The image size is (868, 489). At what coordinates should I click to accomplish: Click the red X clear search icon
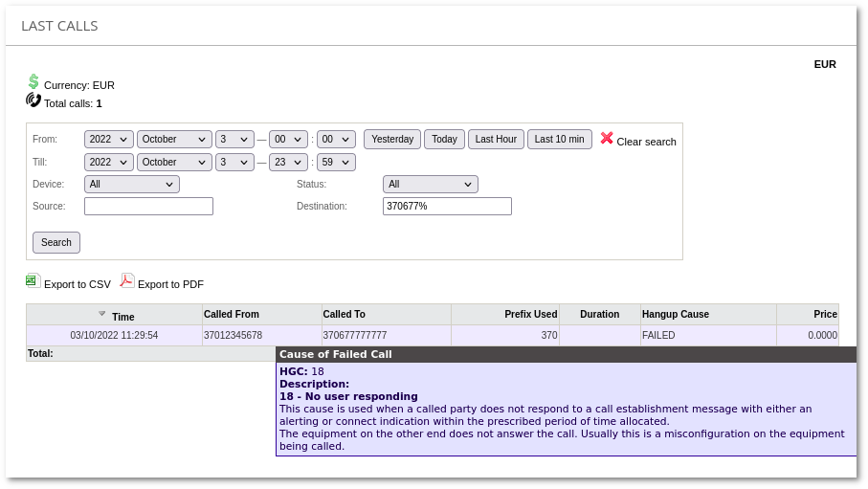point(607,138)
